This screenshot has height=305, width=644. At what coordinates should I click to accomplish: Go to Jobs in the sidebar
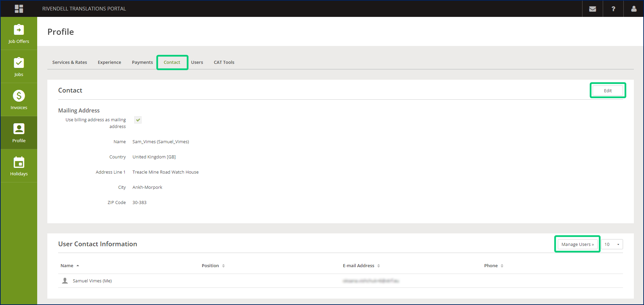[x=19, y=67]
